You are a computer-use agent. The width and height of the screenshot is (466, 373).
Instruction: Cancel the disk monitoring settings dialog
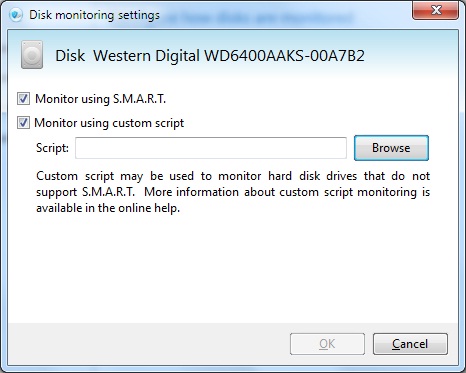pos(410,344)
